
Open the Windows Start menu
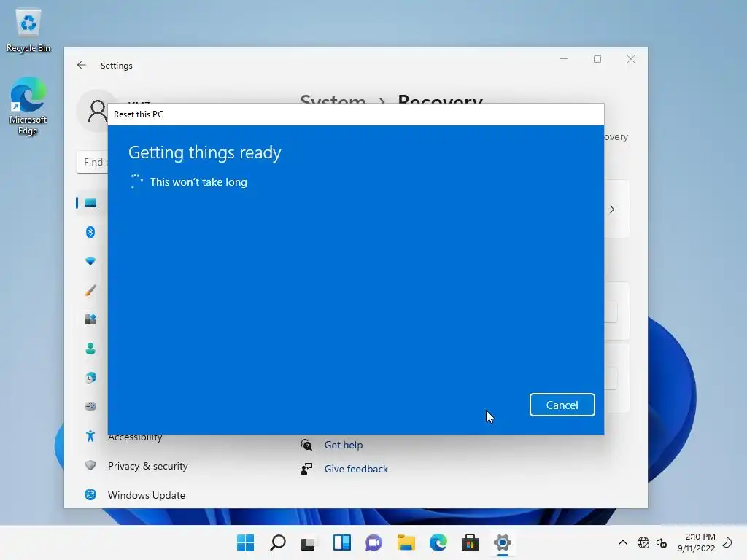click(x=245, y=542)
